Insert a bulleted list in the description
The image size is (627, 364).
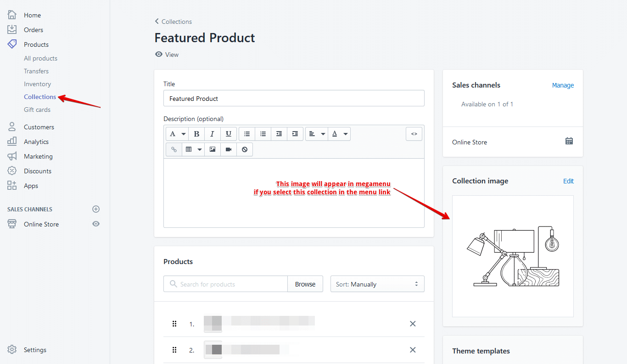[x=246, y=133]
